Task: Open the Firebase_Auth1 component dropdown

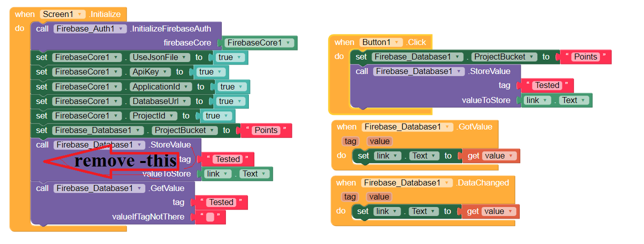Action: coord(90,28)
